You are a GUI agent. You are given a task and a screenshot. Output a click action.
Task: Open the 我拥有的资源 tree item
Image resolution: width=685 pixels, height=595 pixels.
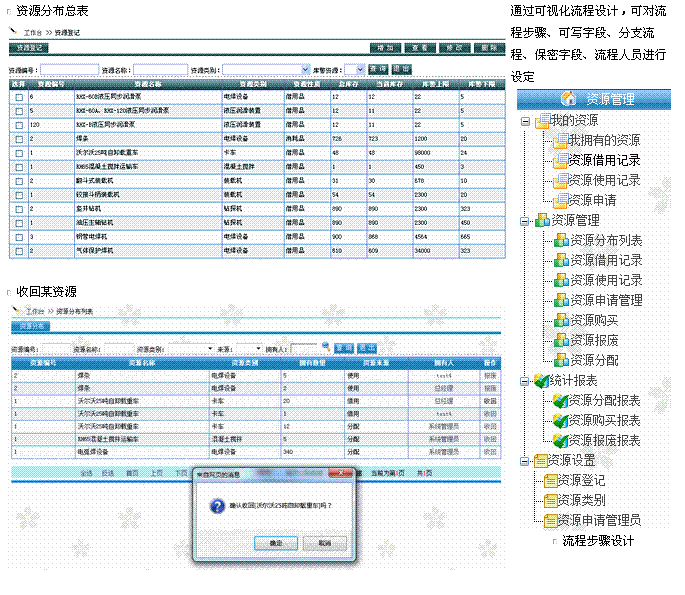(604, 140)
